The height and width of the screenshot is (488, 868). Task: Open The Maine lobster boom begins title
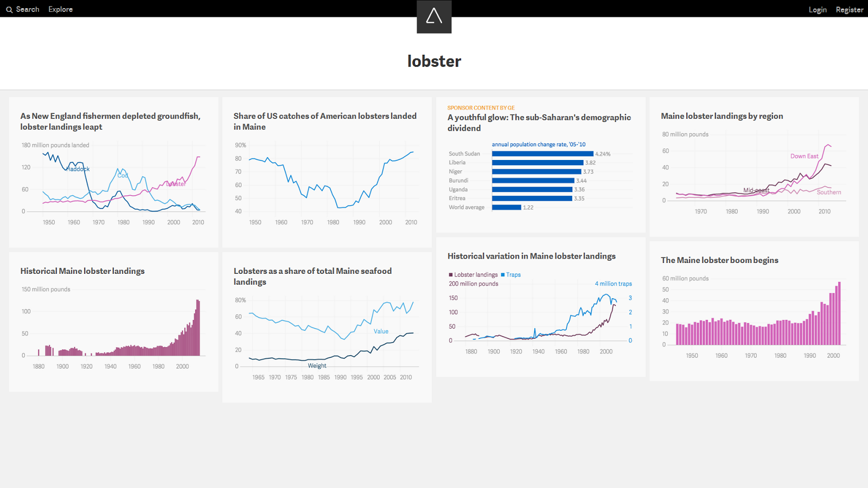click(x=719, y=260)
